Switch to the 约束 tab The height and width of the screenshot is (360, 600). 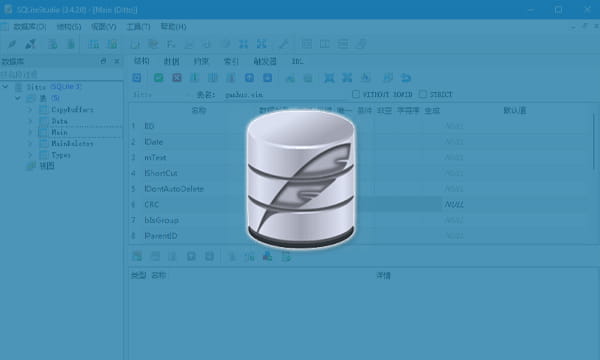coord(201,61)
